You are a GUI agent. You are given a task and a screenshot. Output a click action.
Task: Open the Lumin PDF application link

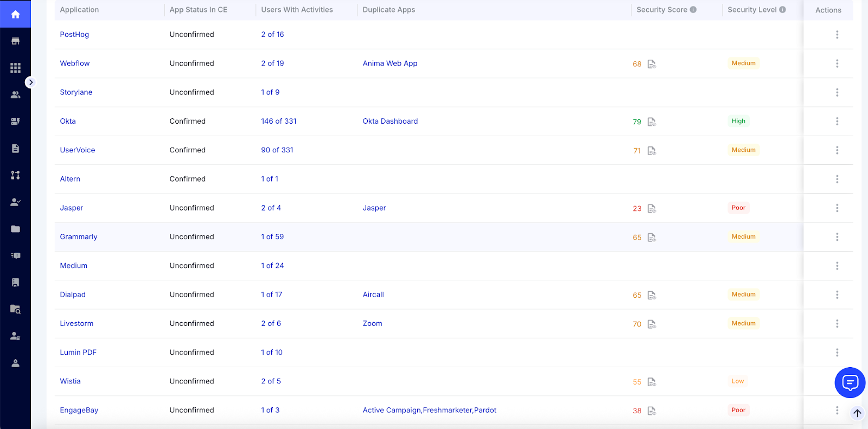pyautogui.click(x=78, y=353)
